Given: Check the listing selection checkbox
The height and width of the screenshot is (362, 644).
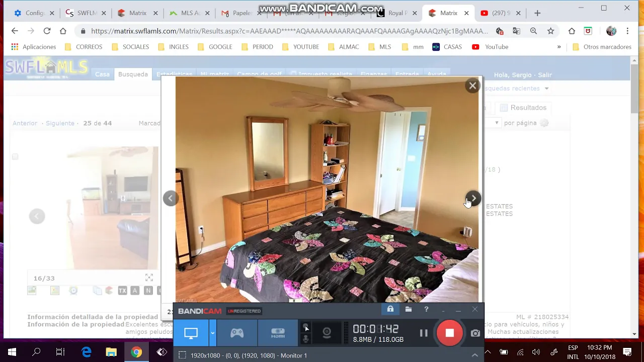Looking at the screenshot, I should point(15,157).
